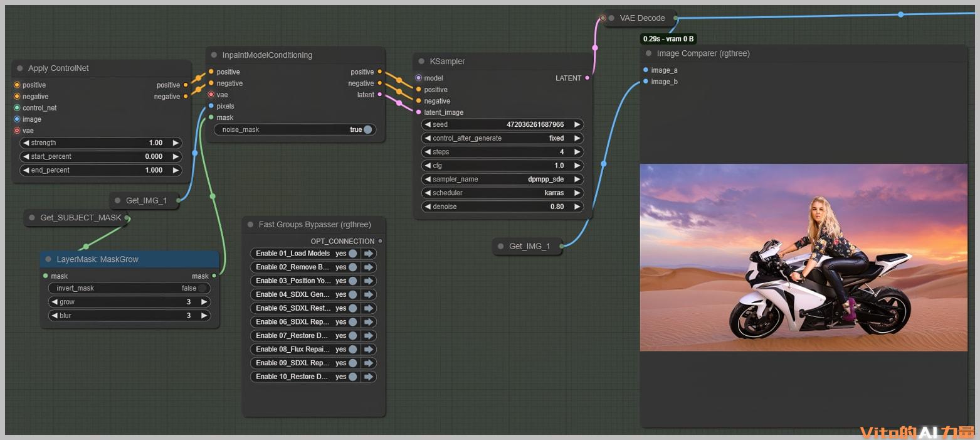Disable the Enable 04_SDXL Gen toggle
Image resolution: width=980 pixels, height=440 pixels.
point(353,294)
